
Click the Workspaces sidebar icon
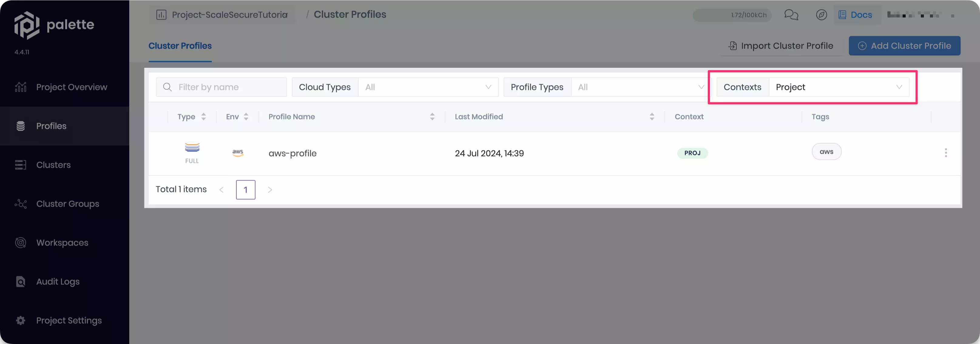pos(22,243)
